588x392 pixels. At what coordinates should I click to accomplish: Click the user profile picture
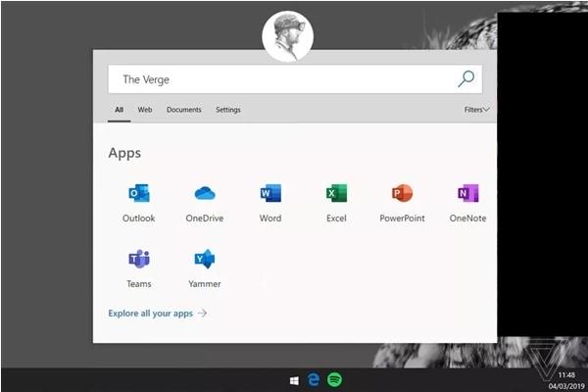point(287,37)
